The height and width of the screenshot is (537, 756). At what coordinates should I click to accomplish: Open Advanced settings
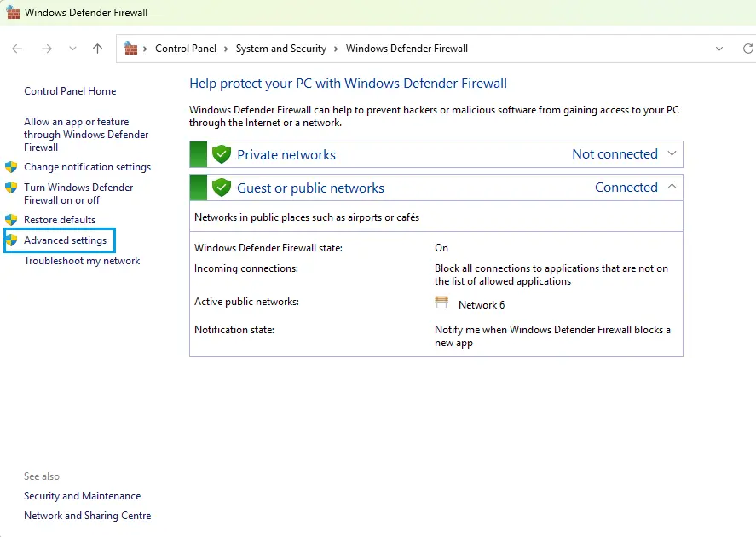pyautogui.click(x=65, y=240)
